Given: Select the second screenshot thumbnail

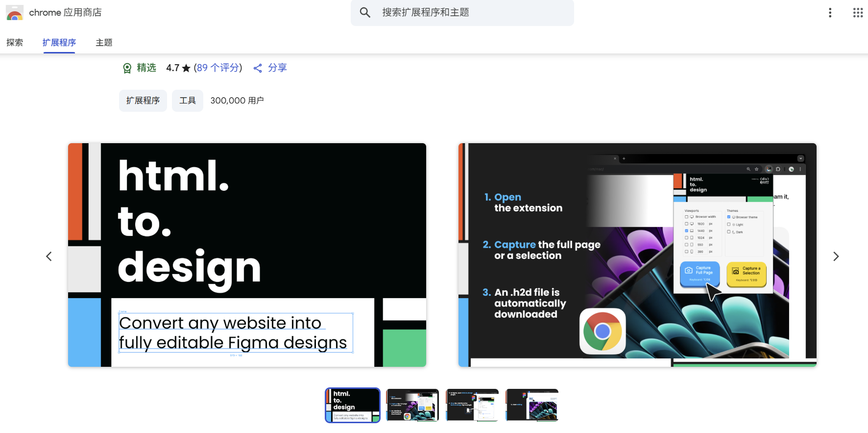Looking at the screenshot, I should 412,405.
